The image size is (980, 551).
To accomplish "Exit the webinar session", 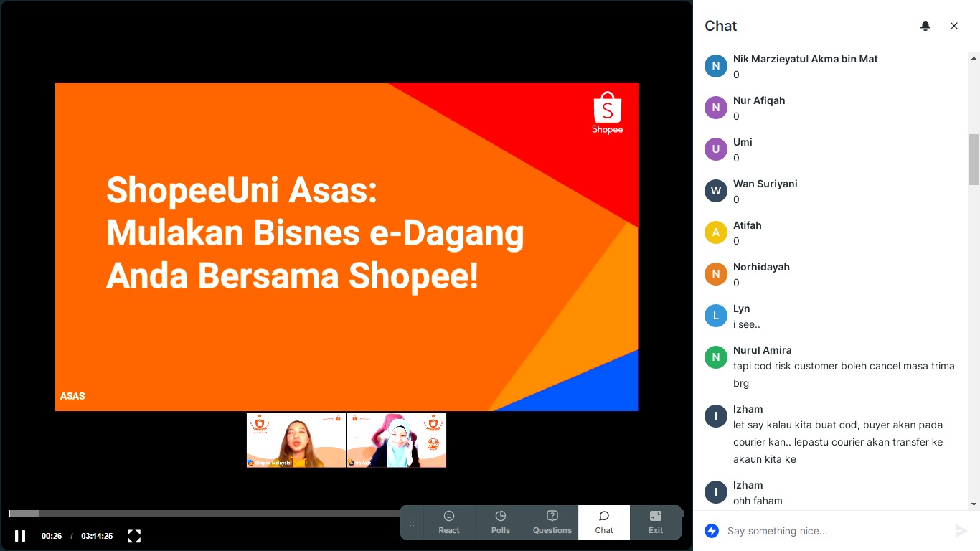I will point(656,522).
